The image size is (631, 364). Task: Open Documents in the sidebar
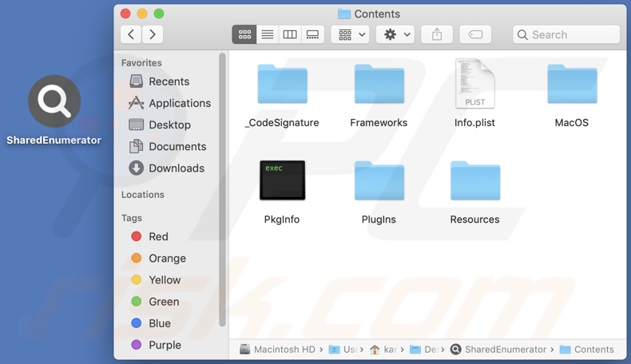pyautogui.click(x=168, y=146)
